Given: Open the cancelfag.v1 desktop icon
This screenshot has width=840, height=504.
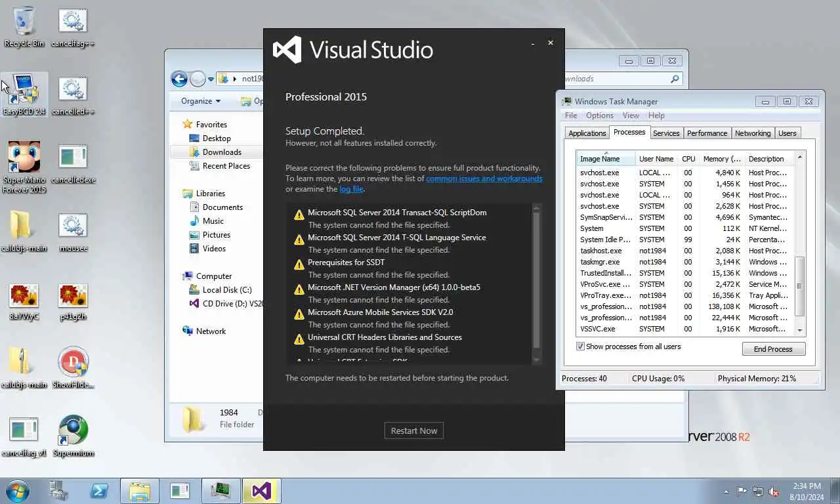Looking at the screenshot, I should [x=24, y=436].
